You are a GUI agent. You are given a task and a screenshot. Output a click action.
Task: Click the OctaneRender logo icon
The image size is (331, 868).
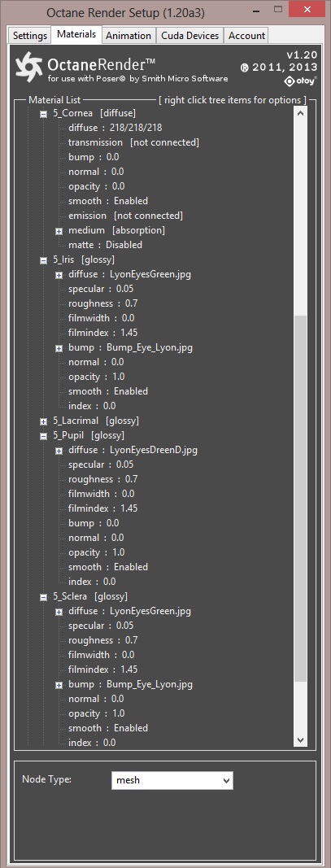(x=28, y=66)
